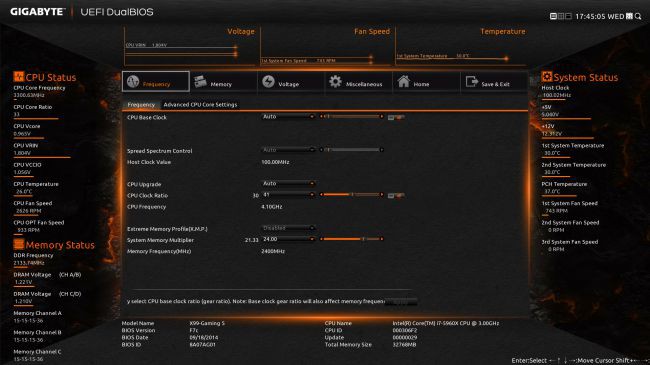Expand the System Memory Multiplier dropdown
The height and width of the screenshot is (365, 650).
tap(289, 239)
